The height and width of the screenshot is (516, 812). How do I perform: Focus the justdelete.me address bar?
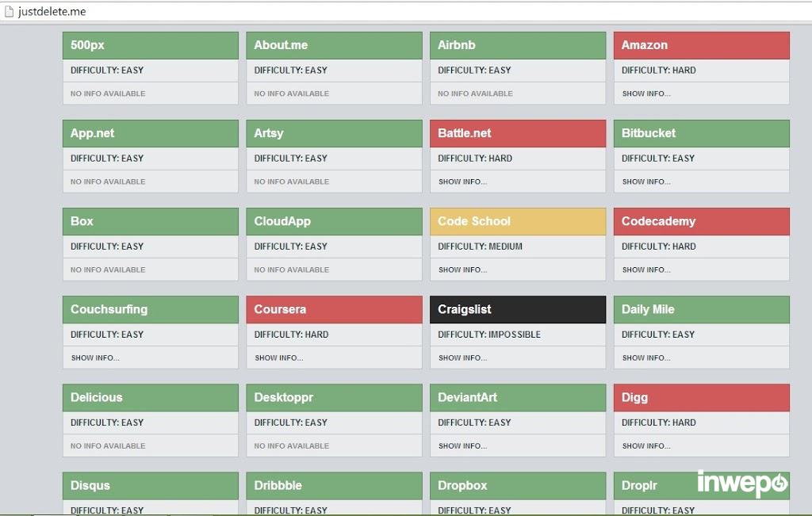point(406,11)
